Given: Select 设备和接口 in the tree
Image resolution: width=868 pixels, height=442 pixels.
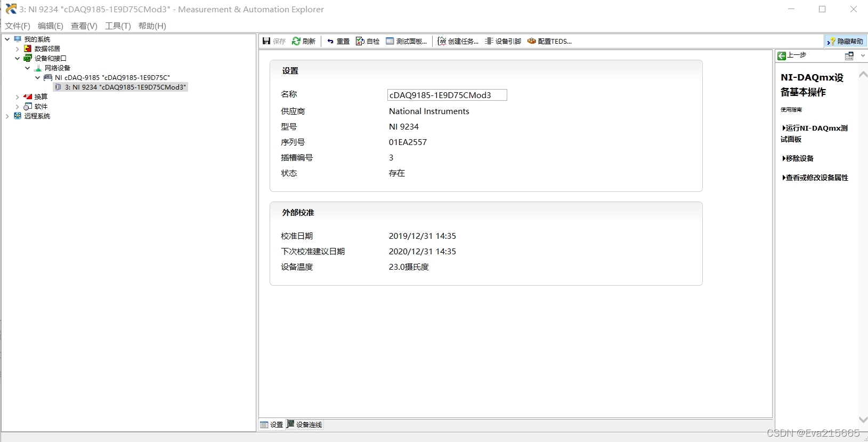Looking at the screenshot, I should click(50, 58).
